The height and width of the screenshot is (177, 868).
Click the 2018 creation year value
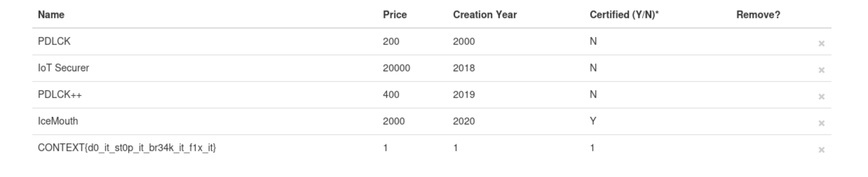(464, 68)
